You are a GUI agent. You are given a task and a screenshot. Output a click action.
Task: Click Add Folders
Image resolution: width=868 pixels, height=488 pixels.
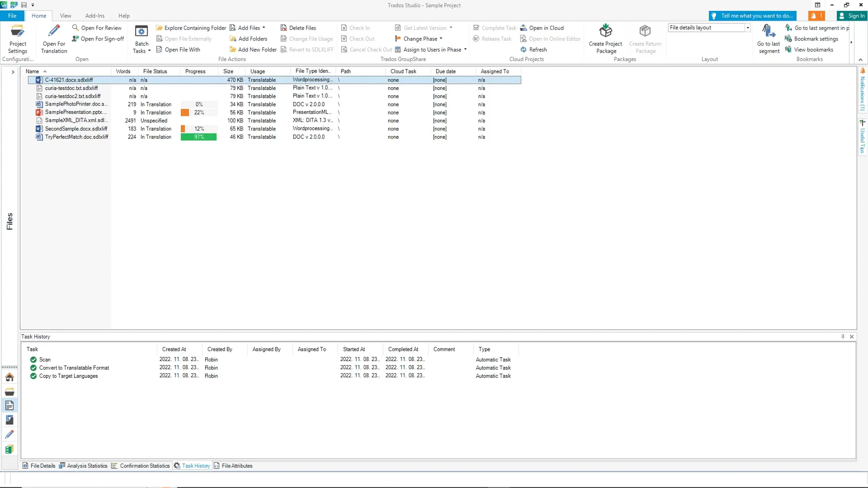248,39
